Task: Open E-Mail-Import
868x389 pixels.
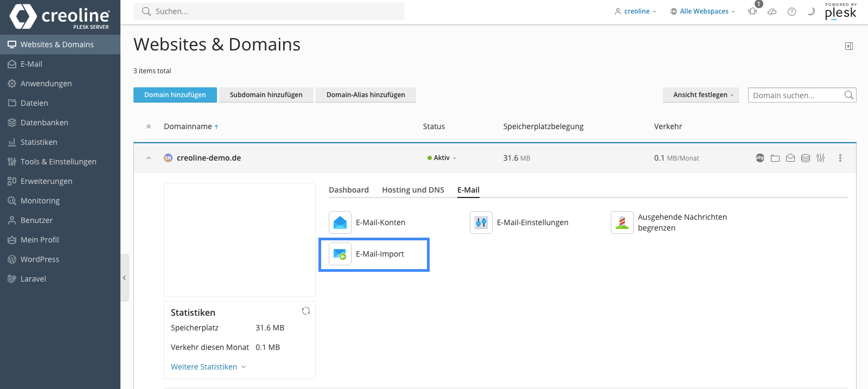Action: 367,254
